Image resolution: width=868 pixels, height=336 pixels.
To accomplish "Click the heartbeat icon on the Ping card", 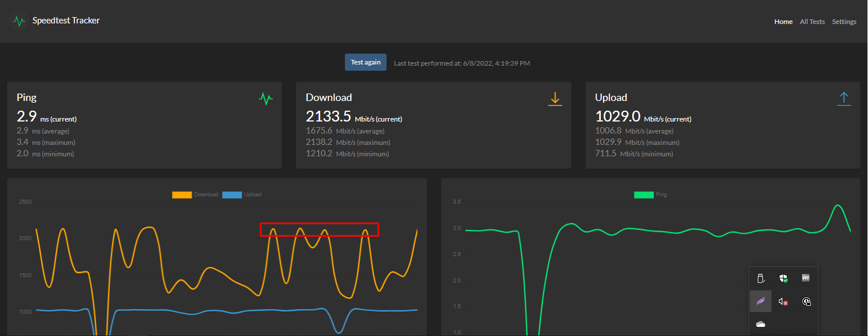I will coord(266,99).
